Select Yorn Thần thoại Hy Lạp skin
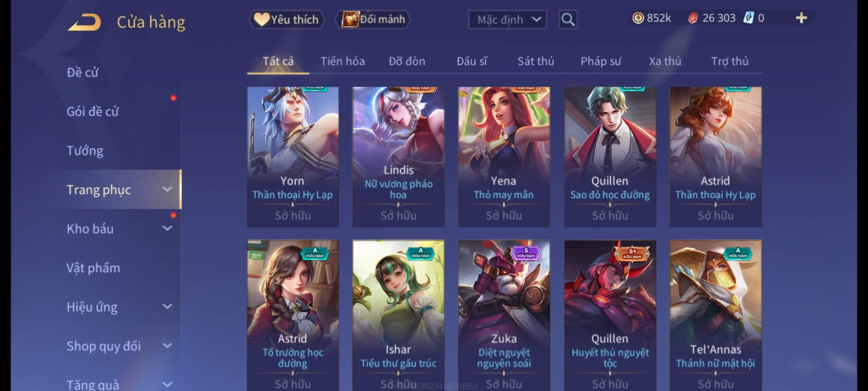Image resolution: width=868 pixels, height=391 pixels. 293,157
